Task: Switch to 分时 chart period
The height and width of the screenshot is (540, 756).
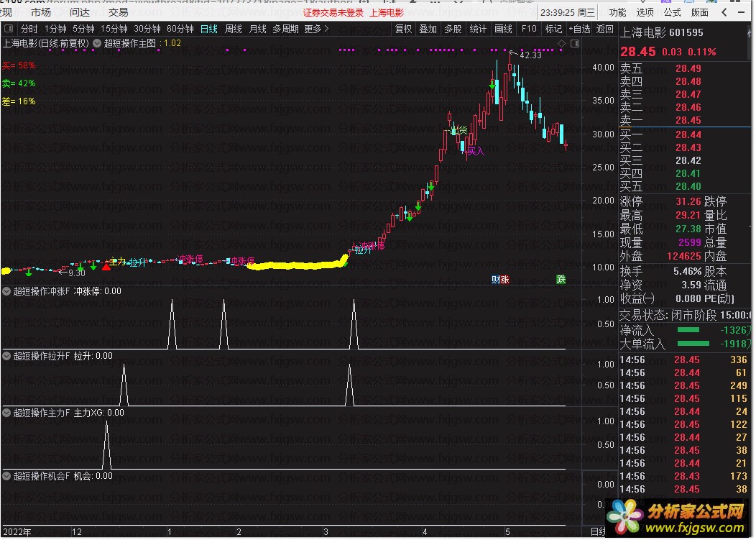Action: [x=29, y=29]
